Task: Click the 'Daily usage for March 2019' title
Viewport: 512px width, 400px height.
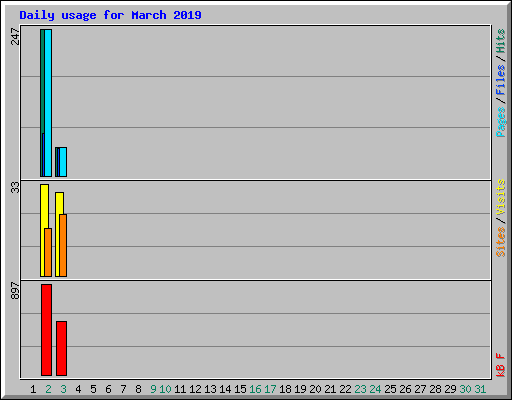Action: point(110,15)
